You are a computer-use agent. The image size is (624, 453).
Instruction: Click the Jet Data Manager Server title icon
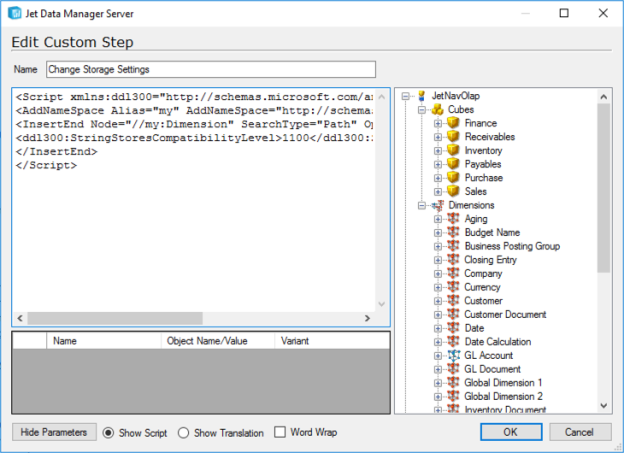tap(15, 13)
